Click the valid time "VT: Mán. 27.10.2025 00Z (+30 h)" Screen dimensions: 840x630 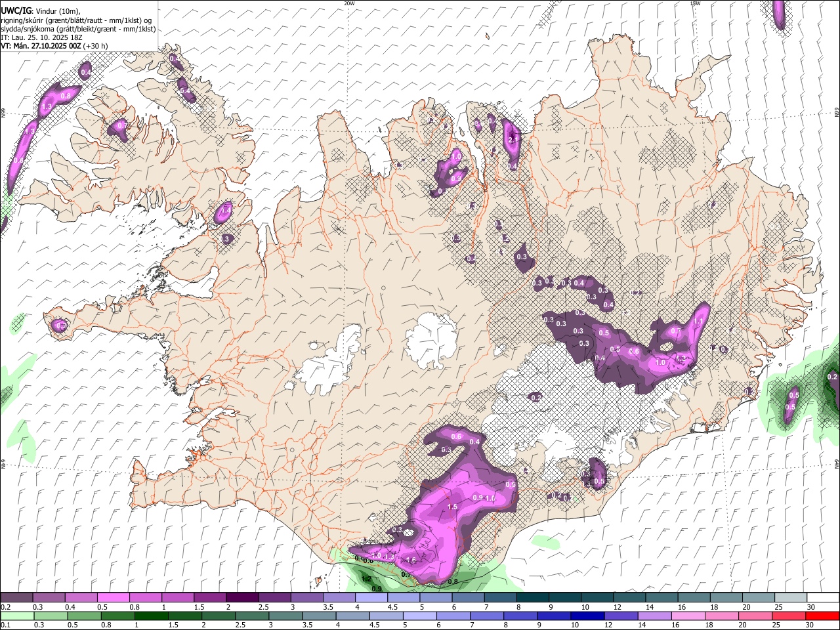click(54, 46)
